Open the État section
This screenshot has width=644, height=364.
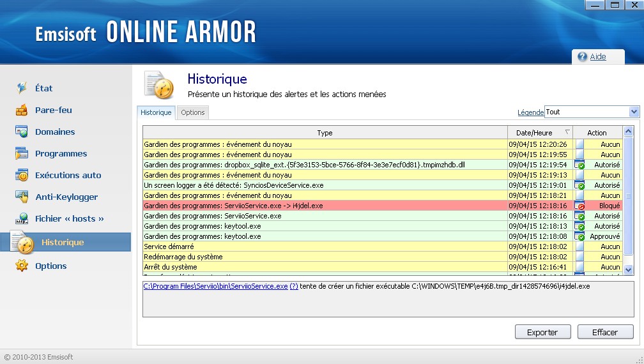tap(44, 88)
